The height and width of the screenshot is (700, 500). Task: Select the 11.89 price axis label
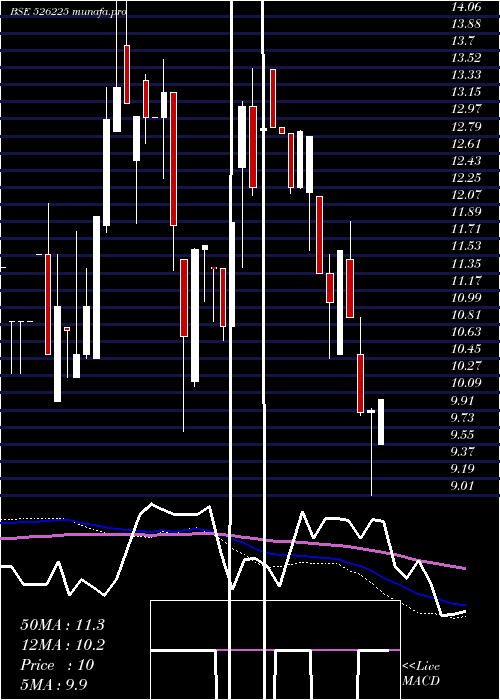point(466,212)
